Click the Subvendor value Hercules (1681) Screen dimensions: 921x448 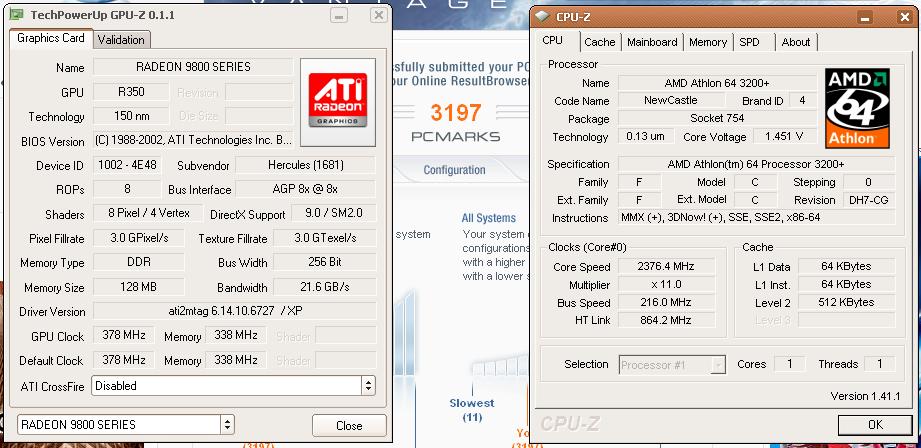coord(305,165)
